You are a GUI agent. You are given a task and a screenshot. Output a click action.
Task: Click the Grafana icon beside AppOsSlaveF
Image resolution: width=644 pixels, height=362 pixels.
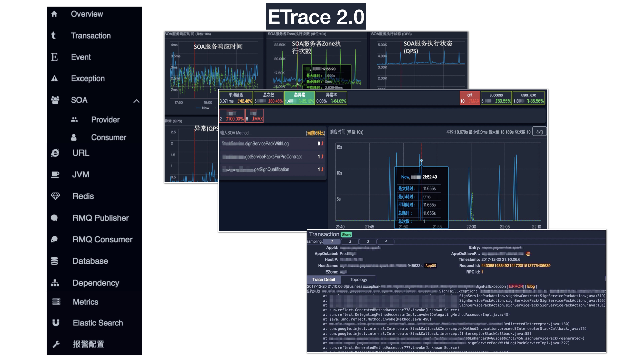[x=528, y=254]
